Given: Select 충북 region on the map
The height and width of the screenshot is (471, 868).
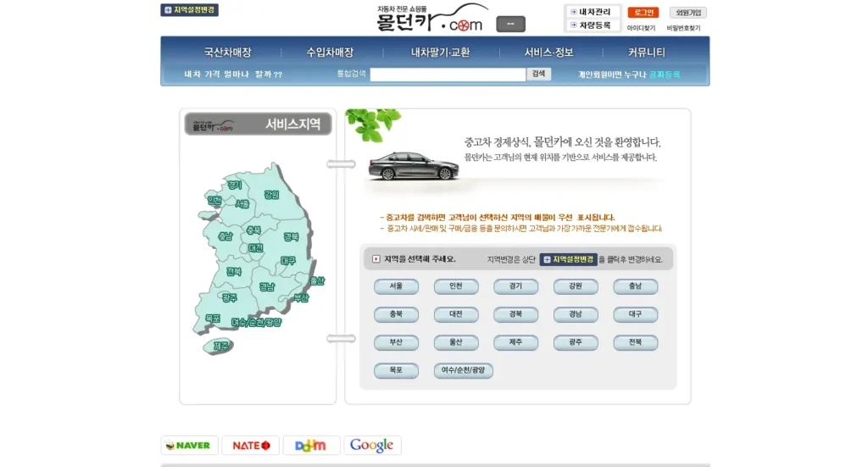Looking at the screenshot, I should [253, 230].
